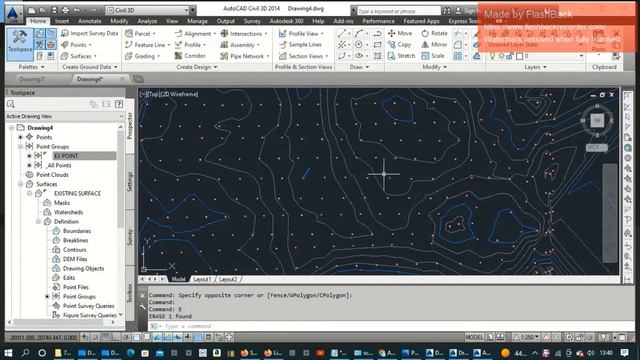Open the Insert ribbon tab
Viewport: 640px width, 360px height.
point(62,21)
